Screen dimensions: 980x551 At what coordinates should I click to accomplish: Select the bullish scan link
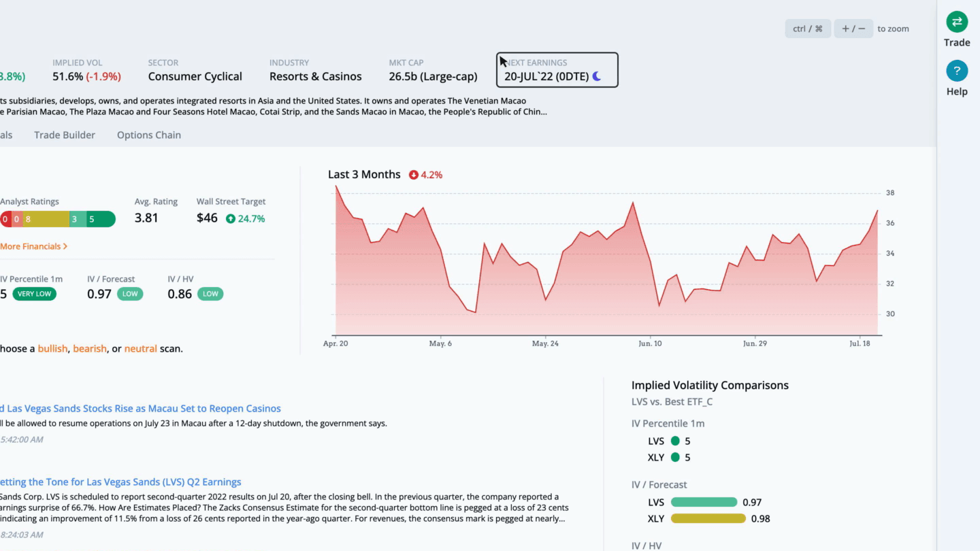click(x=52, y=348)
